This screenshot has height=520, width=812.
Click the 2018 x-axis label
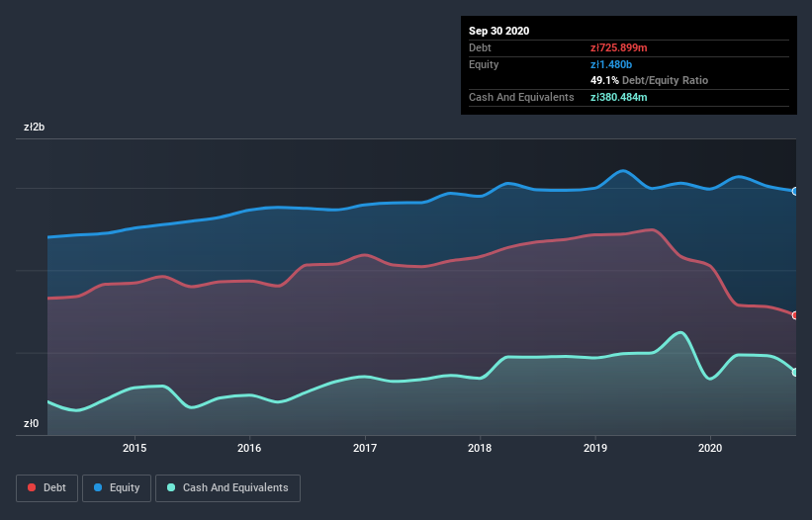(480, 448)
